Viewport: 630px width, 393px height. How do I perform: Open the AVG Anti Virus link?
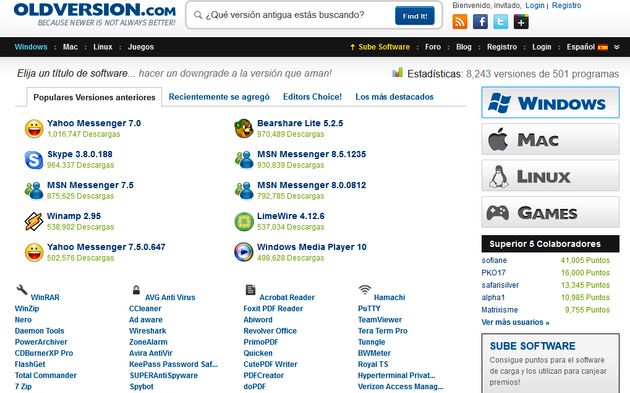tap(170, 298)
